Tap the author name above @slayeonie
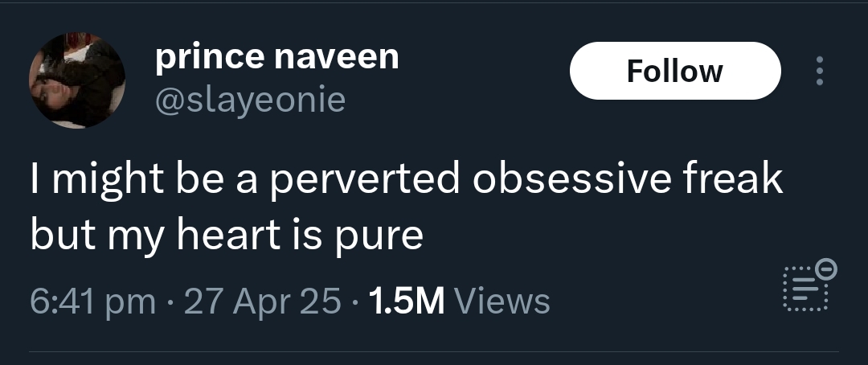 point(277,57)
